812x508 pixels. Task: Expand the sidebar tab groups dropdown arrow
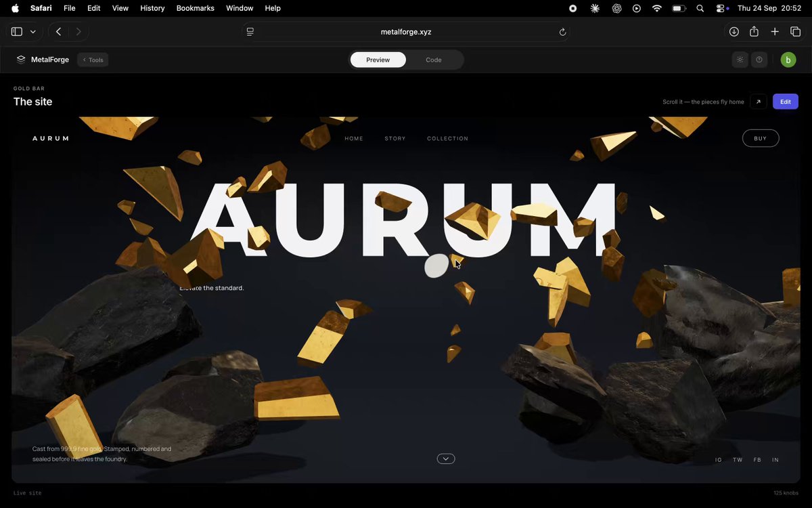32,32
